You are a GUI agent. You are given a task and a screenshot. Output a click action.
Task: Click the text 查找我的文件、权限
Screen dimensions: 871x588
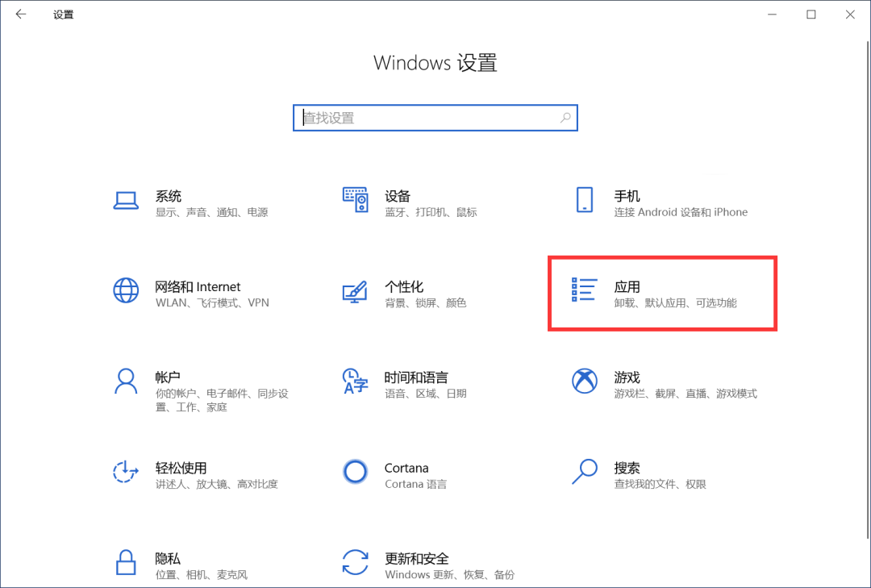[x=660, y=484]
